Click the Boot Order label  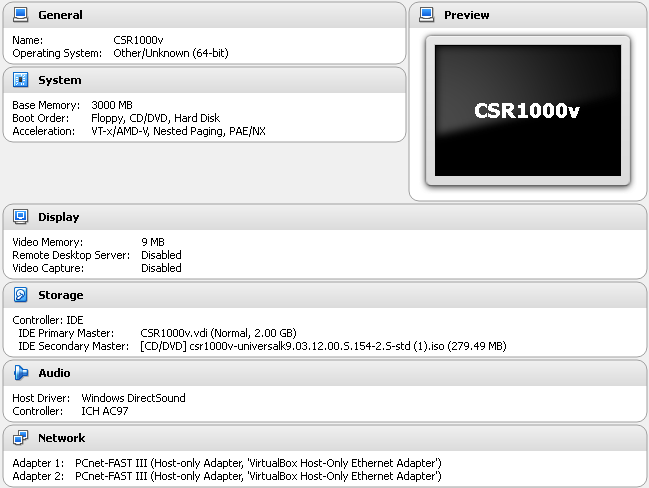pos(41,118)
